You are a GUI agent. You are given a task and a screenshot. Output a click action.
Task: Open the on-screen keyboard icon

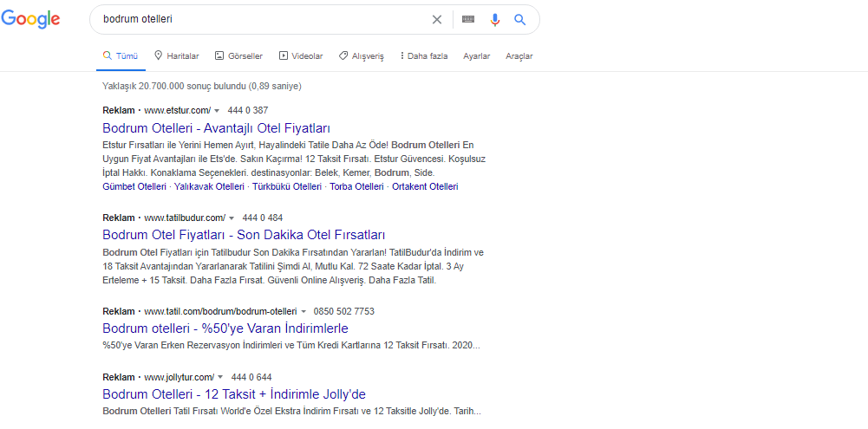(x=468, y=19)
